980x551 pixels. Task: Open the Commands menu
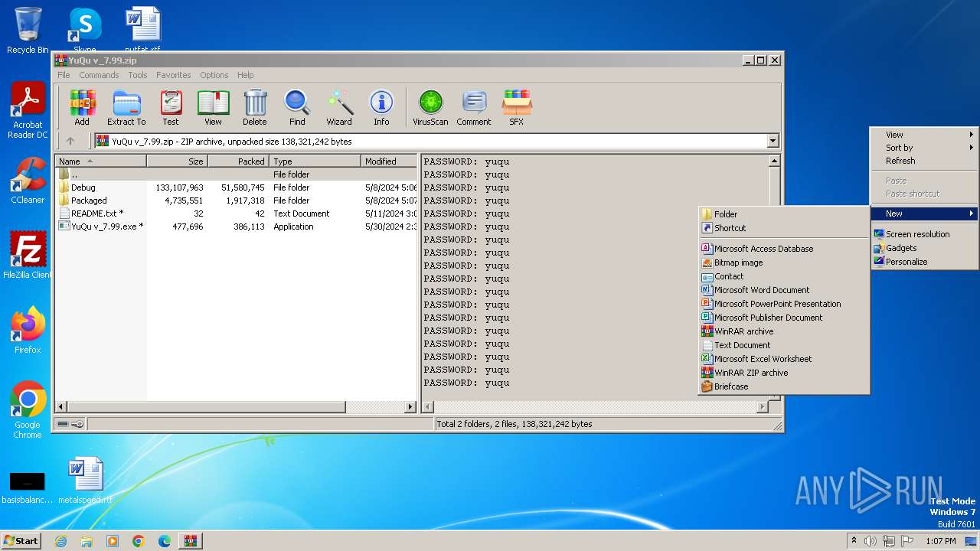99,75
